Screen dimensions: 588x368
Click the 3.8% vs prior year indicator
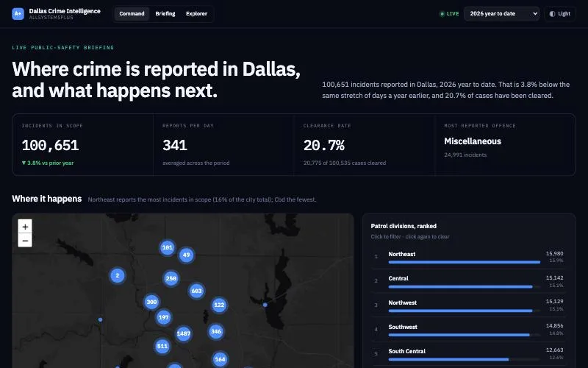48,163
